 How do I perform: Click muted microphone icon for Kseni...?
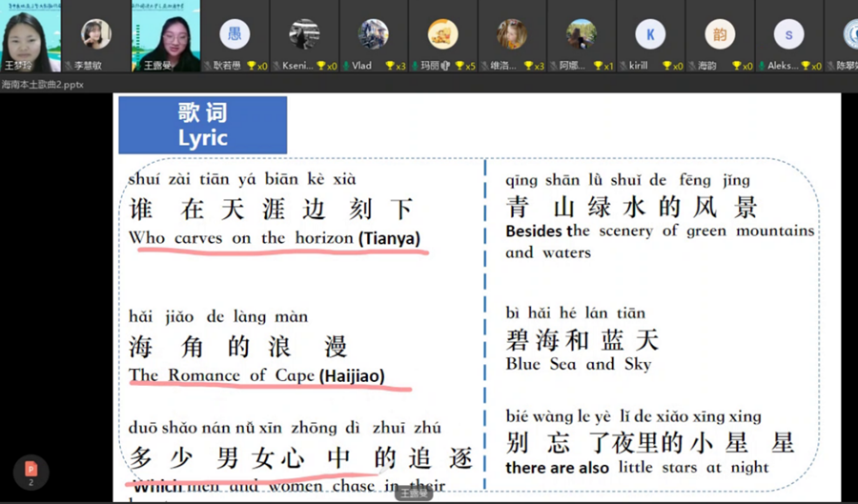coord(276,66)
